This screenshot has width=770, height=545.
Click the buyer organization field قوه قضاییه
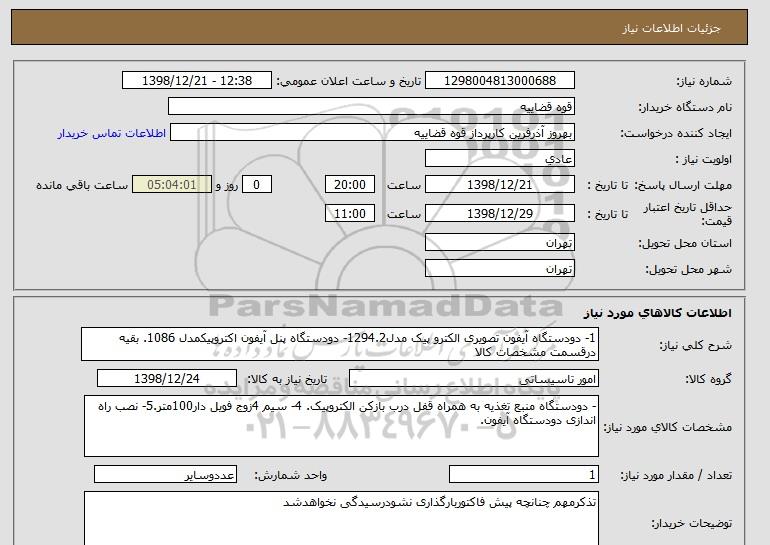coord(371,107)
